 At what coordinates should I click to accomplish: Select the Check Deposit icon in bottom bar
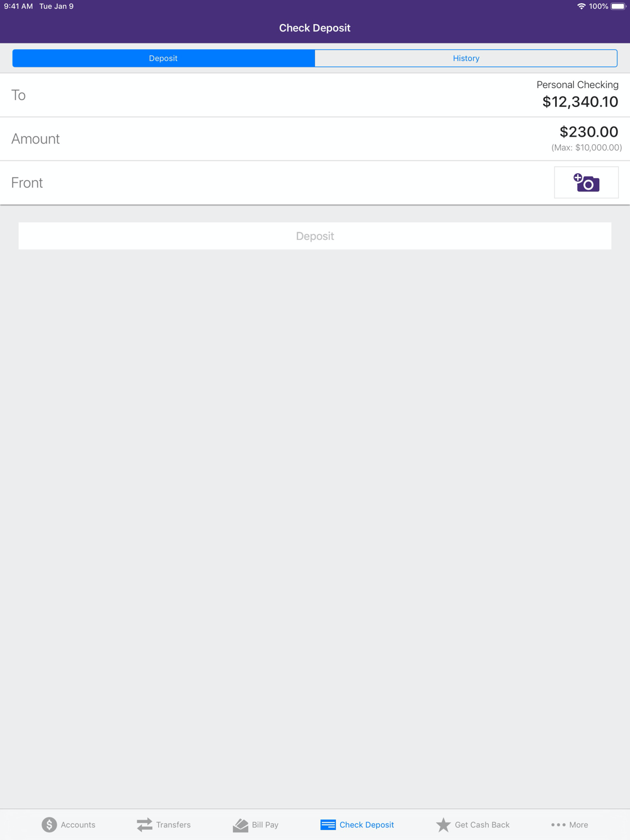pyautogui.click(x=328, y=824)
